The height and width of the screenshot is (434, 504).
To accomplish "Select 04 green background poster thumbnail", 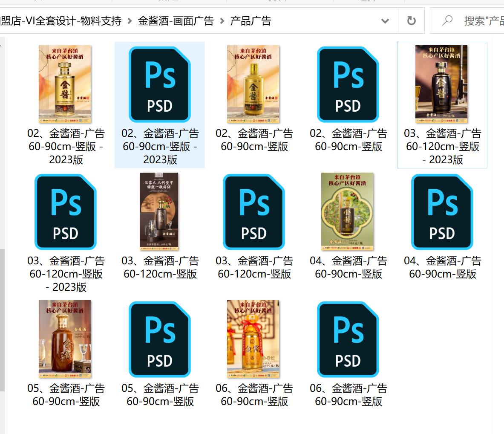I will (x=348, y=211).
